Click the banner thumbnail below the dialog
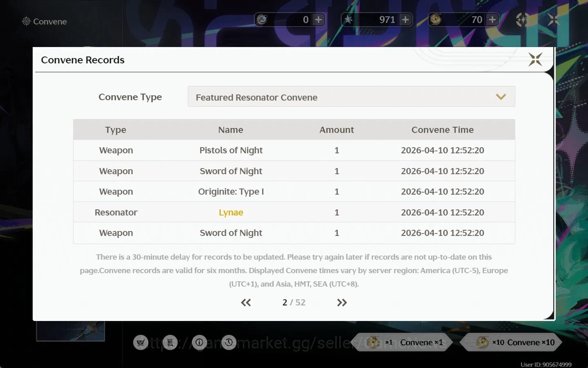 point(70,331)
